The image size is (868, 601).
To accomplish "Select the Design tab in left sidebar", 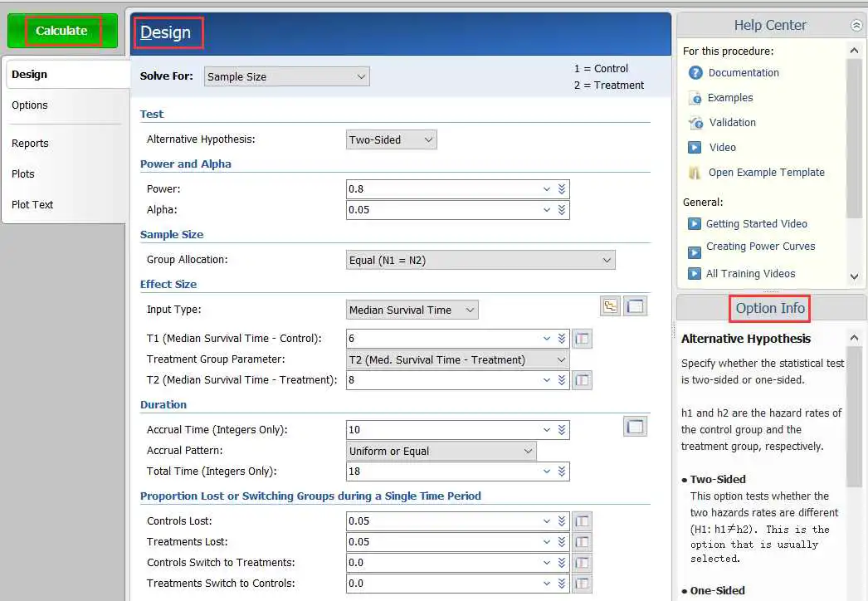I will [66, 74].
